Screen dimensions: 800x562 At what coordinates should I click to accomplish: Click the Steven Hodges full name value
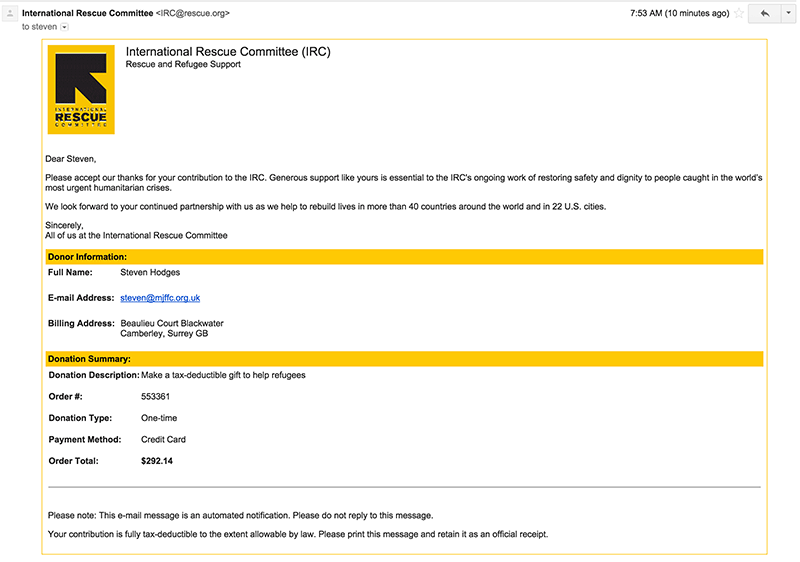pyautogui.click(x=150, y=272)
